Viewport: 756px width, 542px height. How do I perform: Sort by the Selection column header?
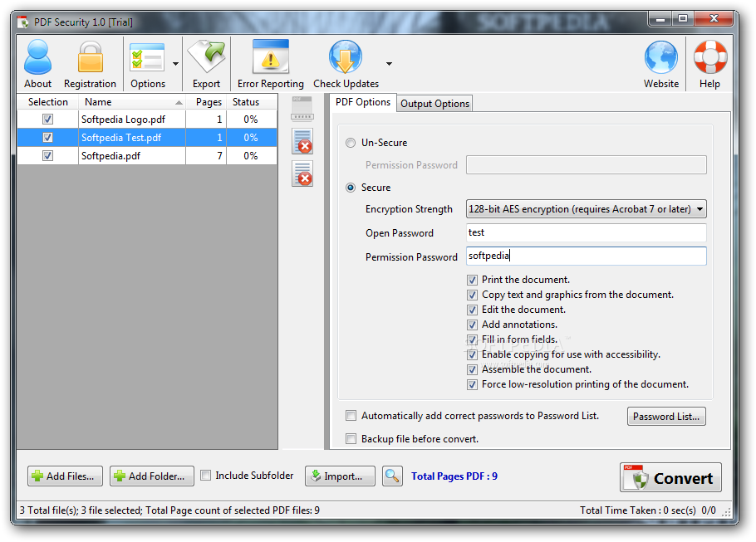click(x=47, y=102)
